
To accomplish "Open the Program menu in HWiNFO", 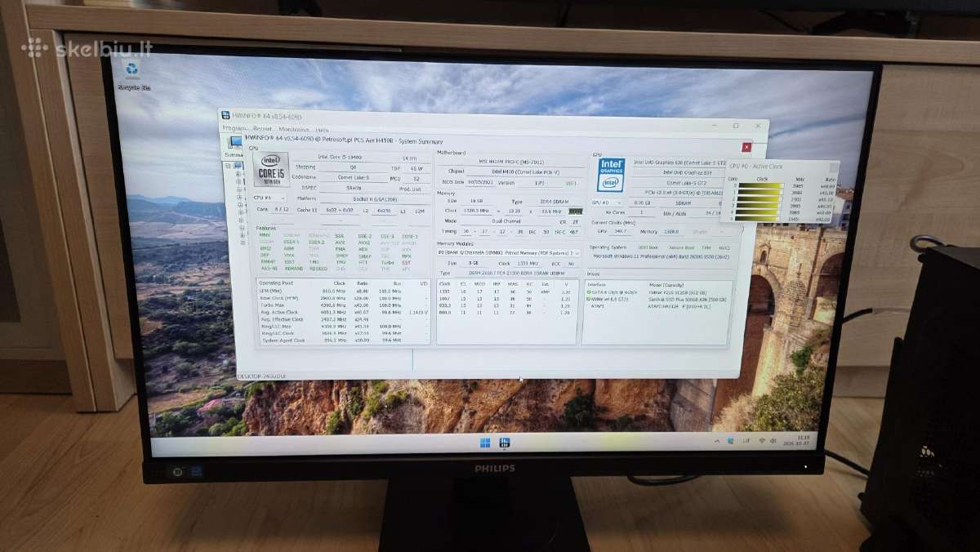I will click(234, 129).
